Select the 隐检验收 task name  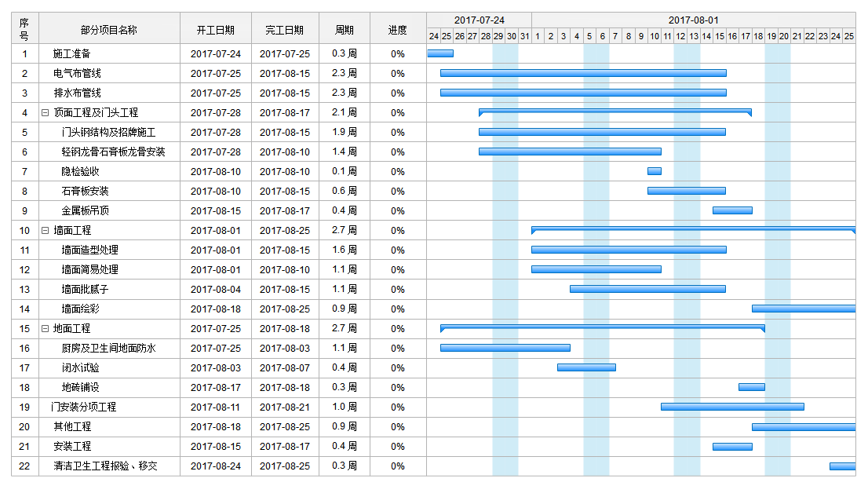pos(80,172)
